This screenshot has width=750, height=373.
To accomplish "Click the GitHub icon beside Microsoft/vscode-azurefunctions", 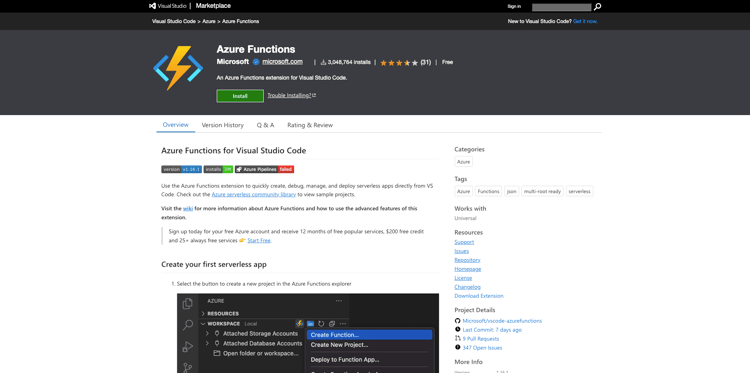I will (x=458, y=321).
